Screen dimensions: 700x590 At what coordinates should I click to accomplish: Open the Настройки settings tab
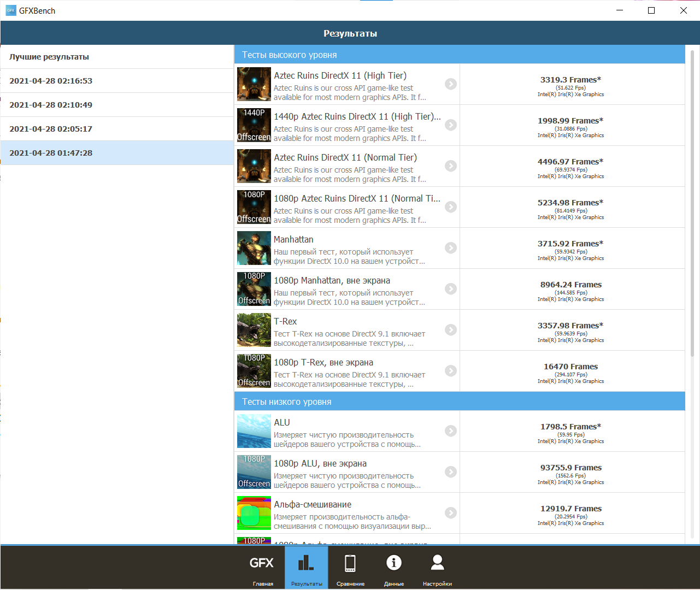pos(437,568)
